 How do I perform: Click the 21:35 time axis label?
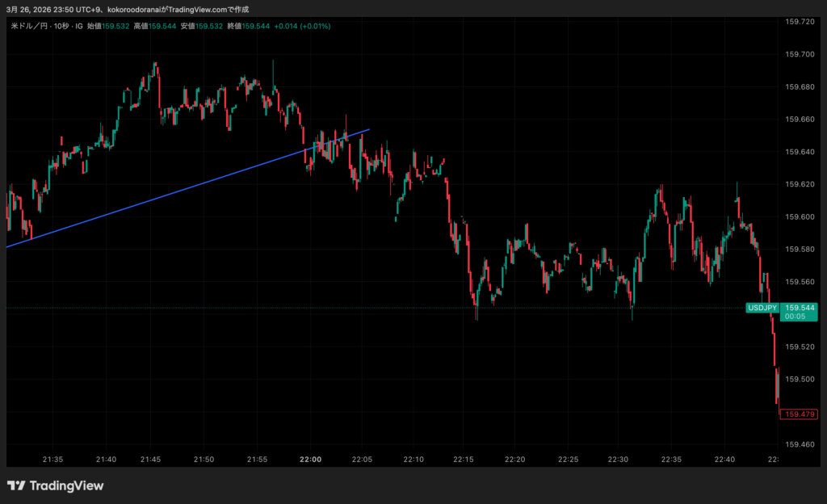click(53, 460)
